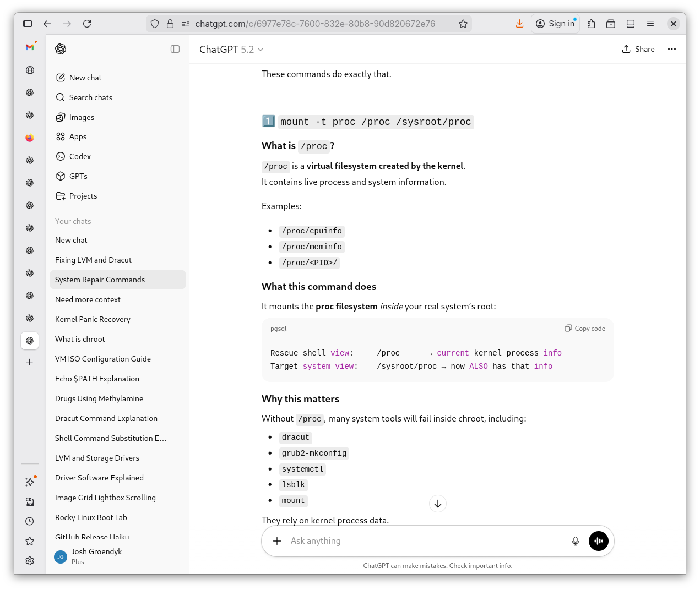Click the scroll-to-bottom arrow button
The image size is (700, 590).
437,504
